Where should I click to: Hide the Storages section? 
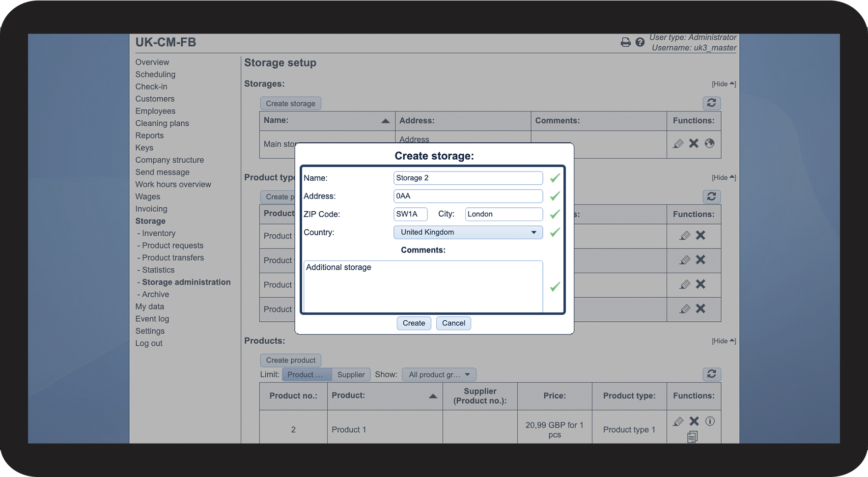tap(724, 84)
